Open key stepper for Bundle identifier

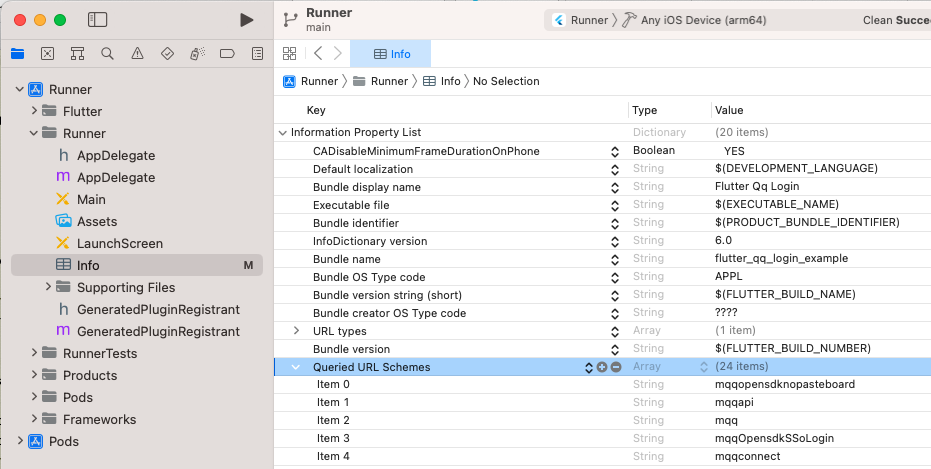(x=615, y=224)
